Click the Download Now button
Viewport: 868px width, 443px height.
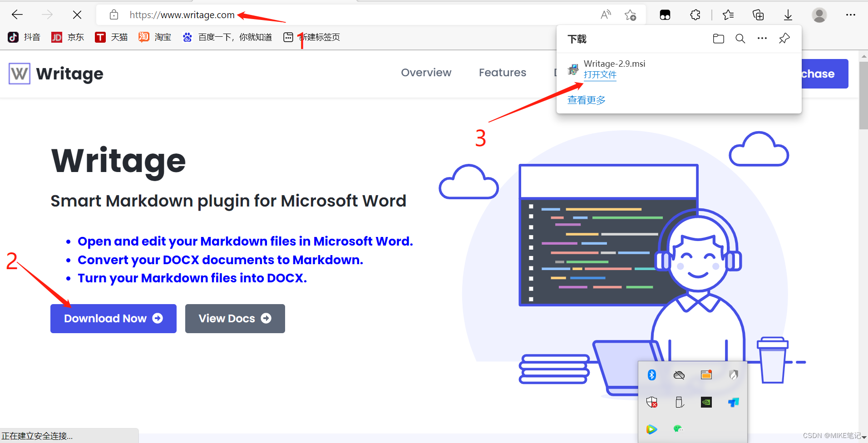tap(113, 319)
